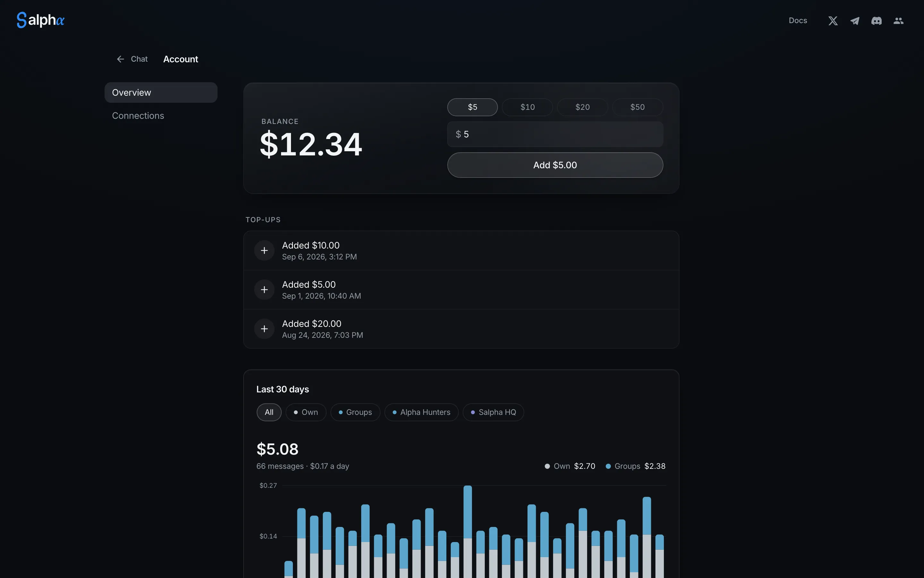924x578 pixels.
Task: Select the $10 preset amount
Action: point(527,107)
